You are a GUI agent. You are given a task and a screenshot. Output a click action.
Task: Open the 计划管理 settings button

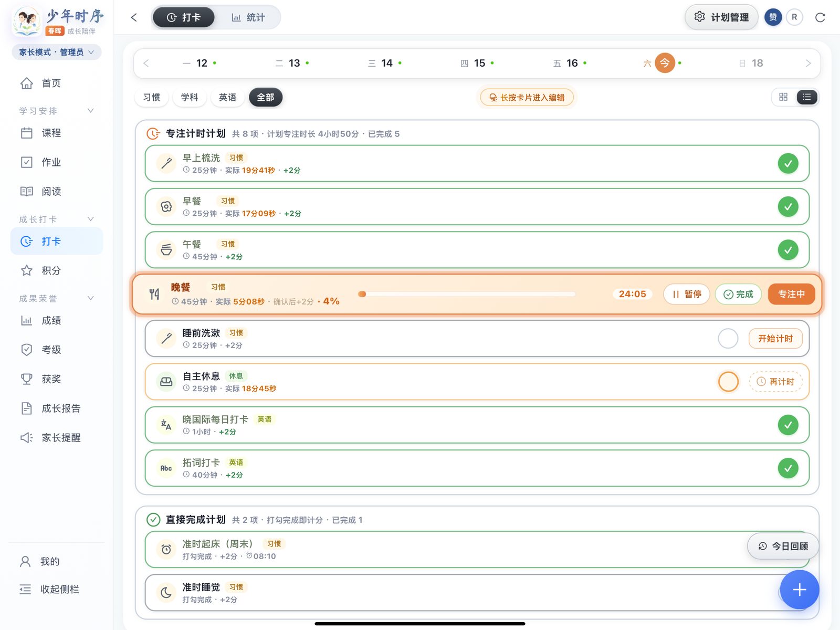click(721, 17)
